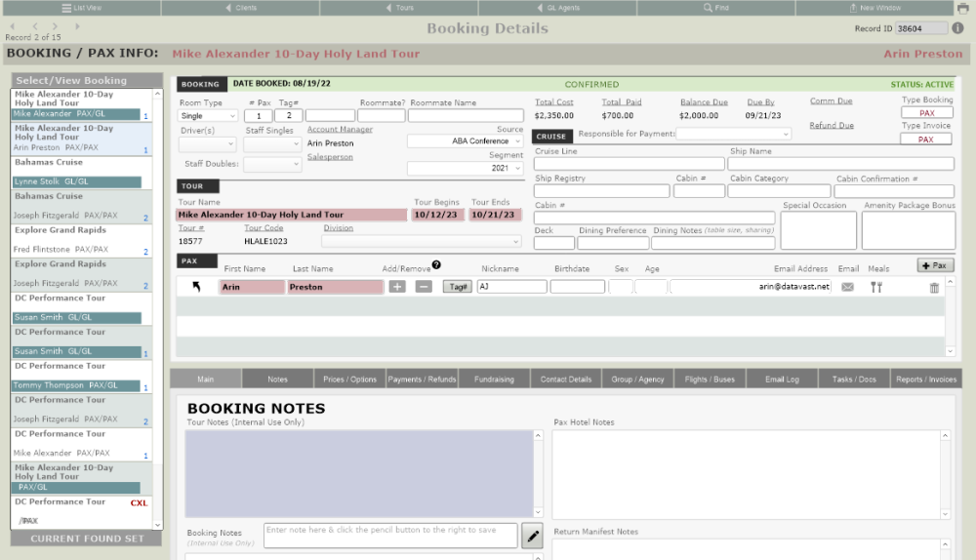Open the Division dropdown
976x560 pixels.
422,241
